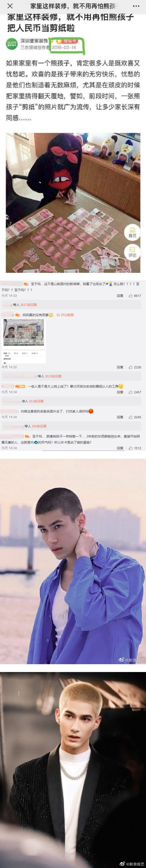Open the scribbled passport photo thumbnail

[x=24, y=332]
